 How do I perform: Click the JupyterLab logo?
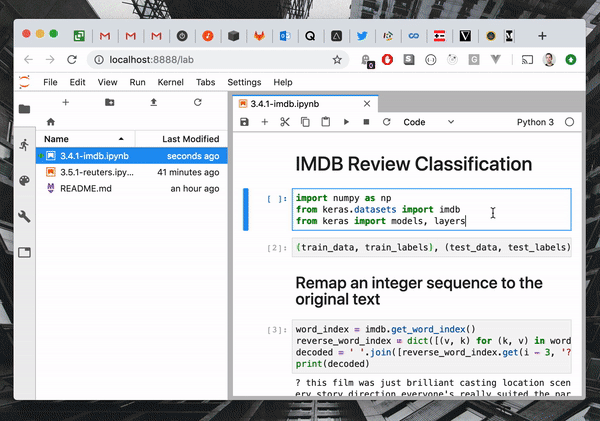[x=24, y=82]
